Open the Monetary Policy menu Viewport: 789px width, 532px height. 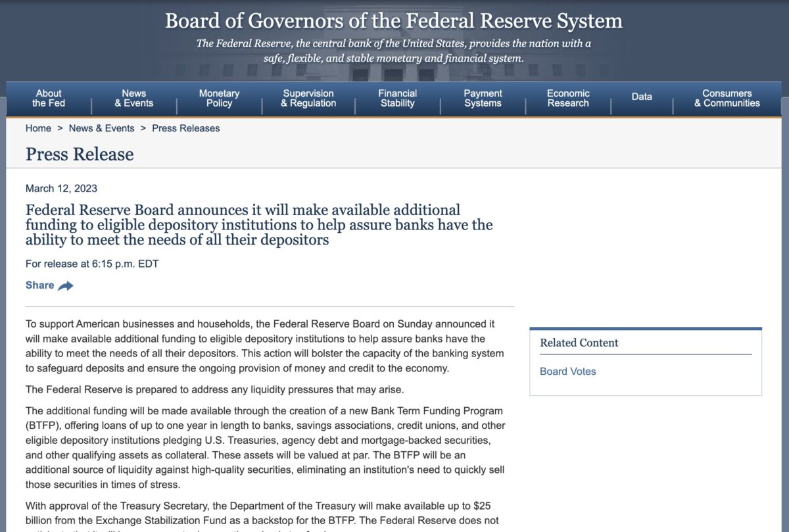(219, 98)
